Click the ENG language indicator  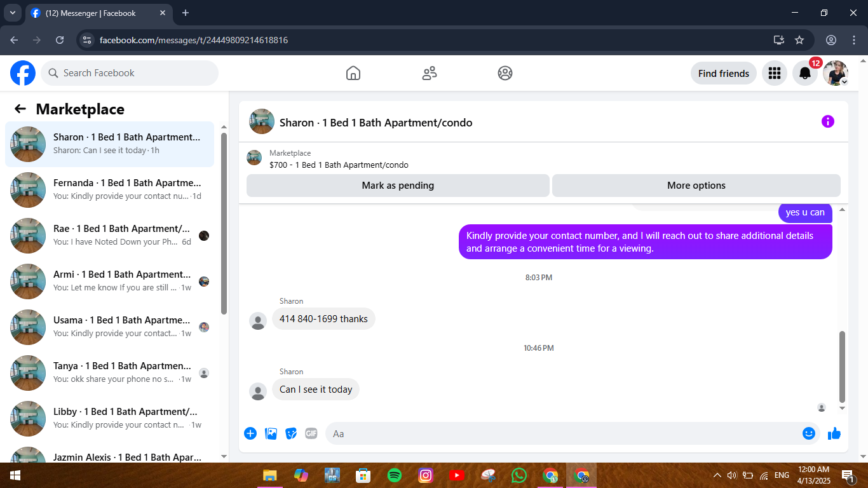pos(782,475)
